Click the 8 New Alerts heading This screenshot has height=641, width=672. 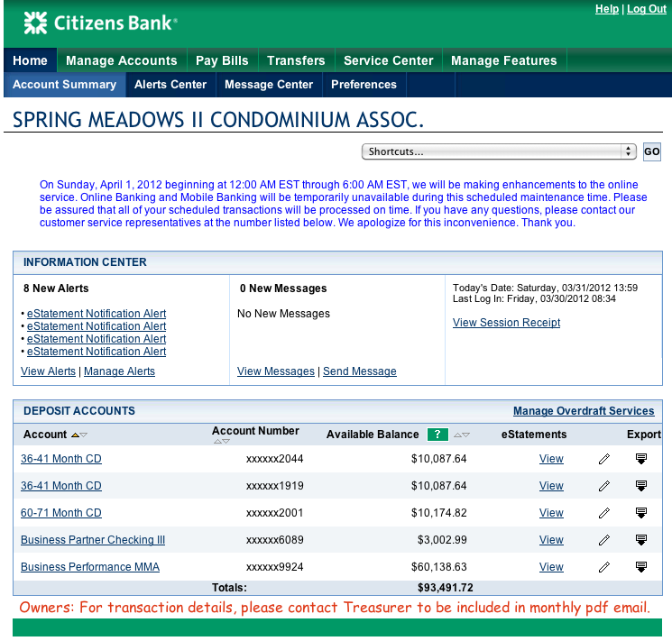[x=56, y=288]
